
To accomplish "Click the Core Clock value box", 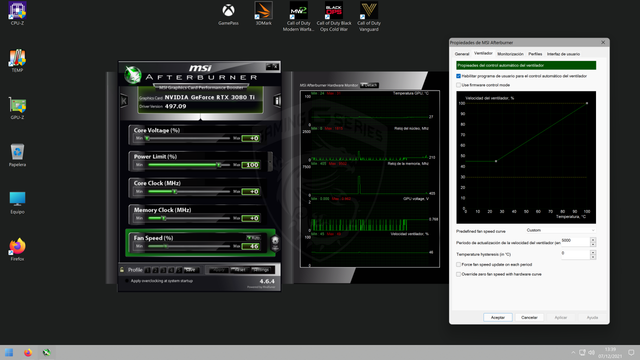I will pos(251,191).
